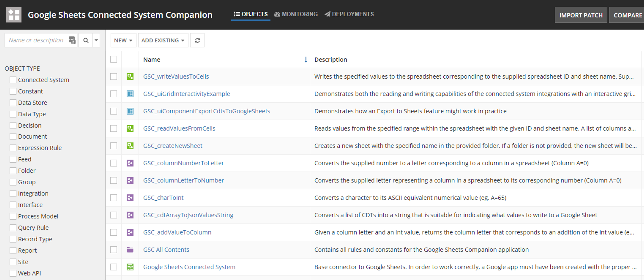
Task: Open the GSC_cdtArrayToJsonValuesString link
Action: pos(188,215)
